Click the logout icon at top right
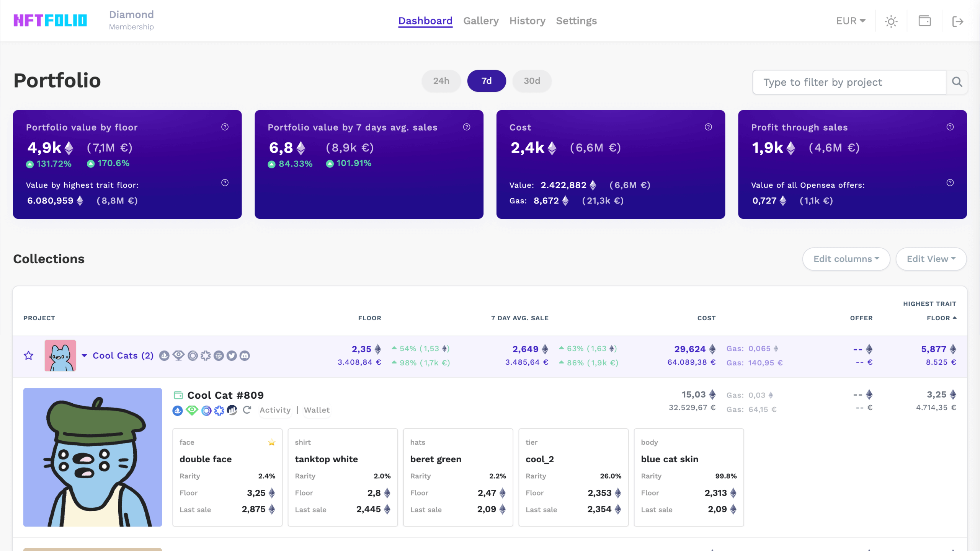 (x=958, y=21)
